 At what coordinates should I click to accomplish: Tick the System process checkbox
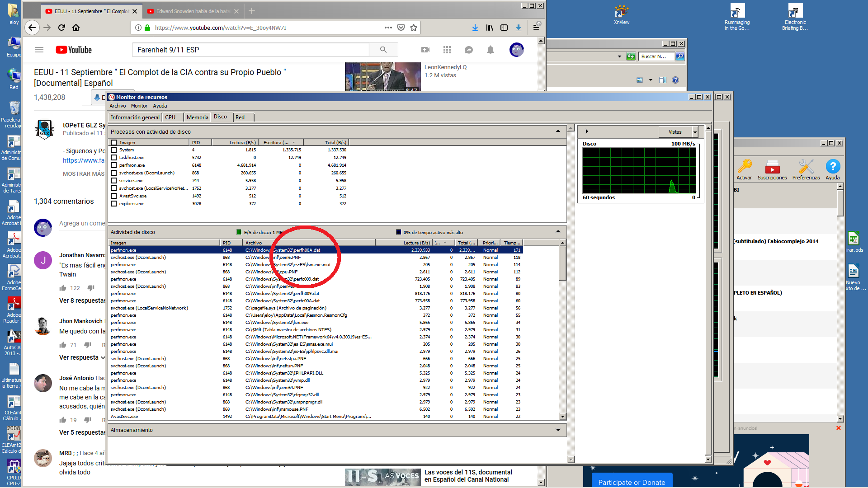(x=114, y=150)
